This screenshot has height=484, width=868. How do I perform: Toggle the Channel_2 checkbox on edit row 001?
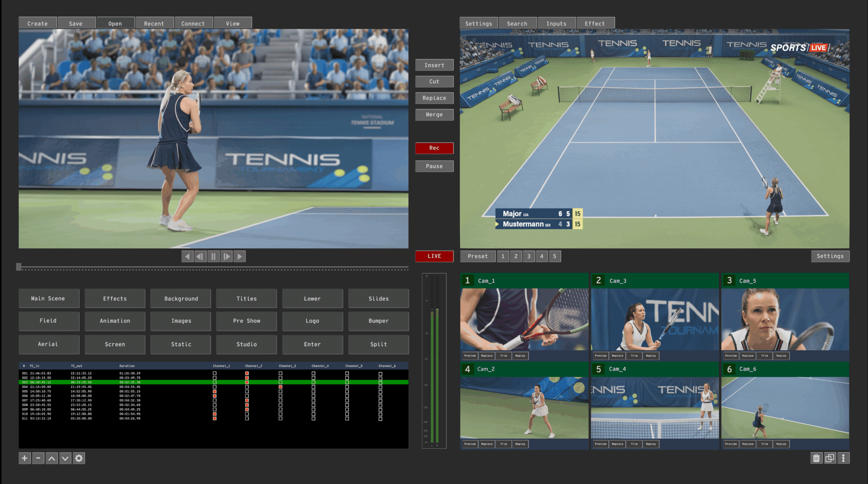click(247, 373)
